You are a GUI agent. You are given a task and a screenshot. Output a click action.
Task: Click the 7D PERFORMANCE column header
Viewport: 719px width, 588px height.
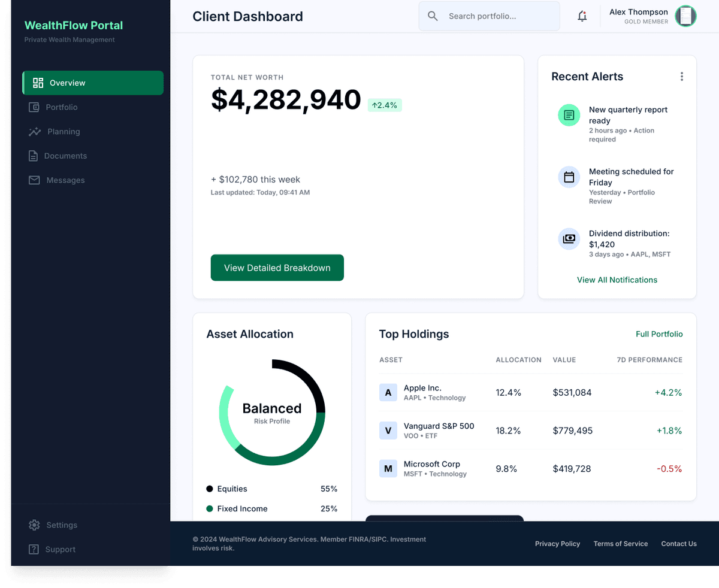pos(649,360)
